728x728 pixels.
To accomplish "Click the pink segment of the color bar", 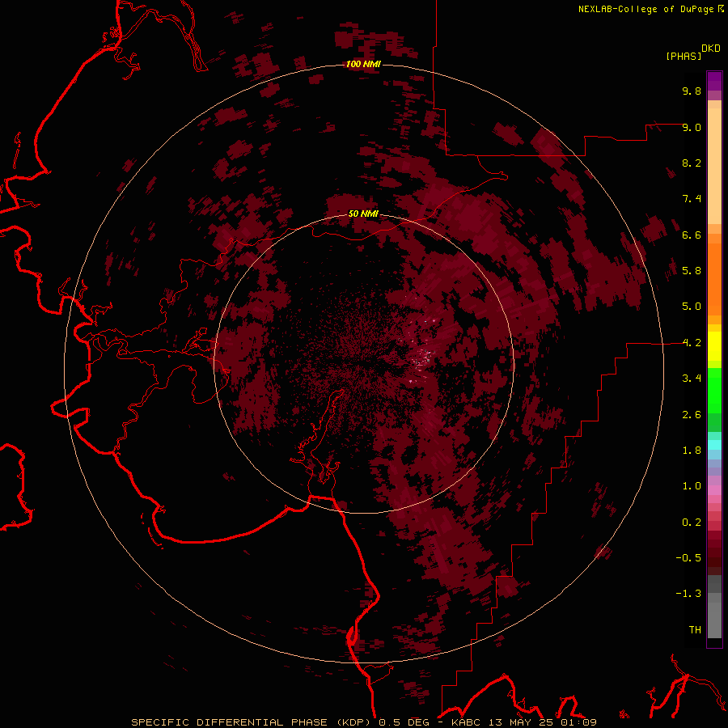I will (714, 490).
